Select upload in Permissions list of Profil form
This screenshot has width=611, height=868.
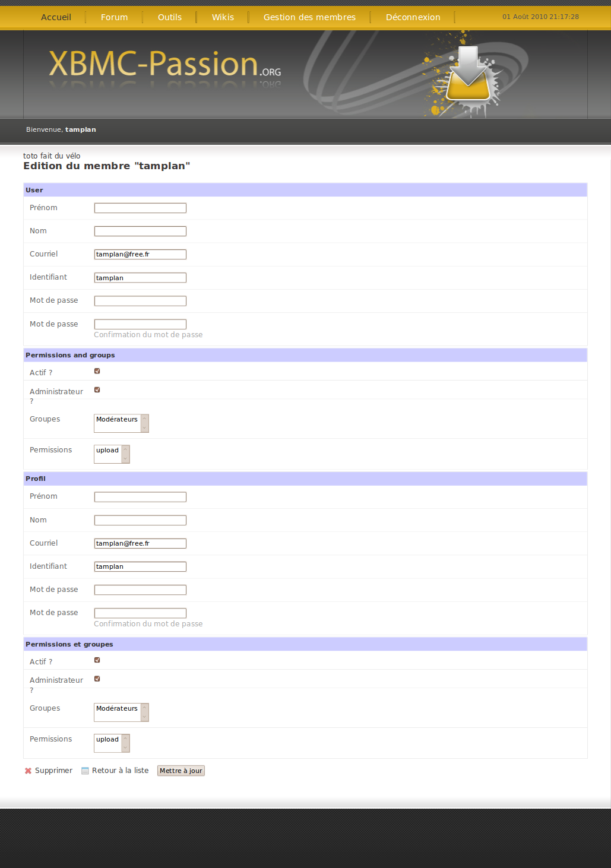click(107, 739)
